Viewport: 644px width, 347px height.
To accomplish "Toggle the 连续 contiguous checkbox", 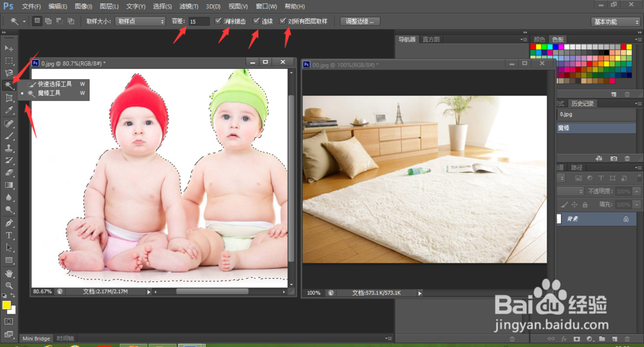I will 256,21.
